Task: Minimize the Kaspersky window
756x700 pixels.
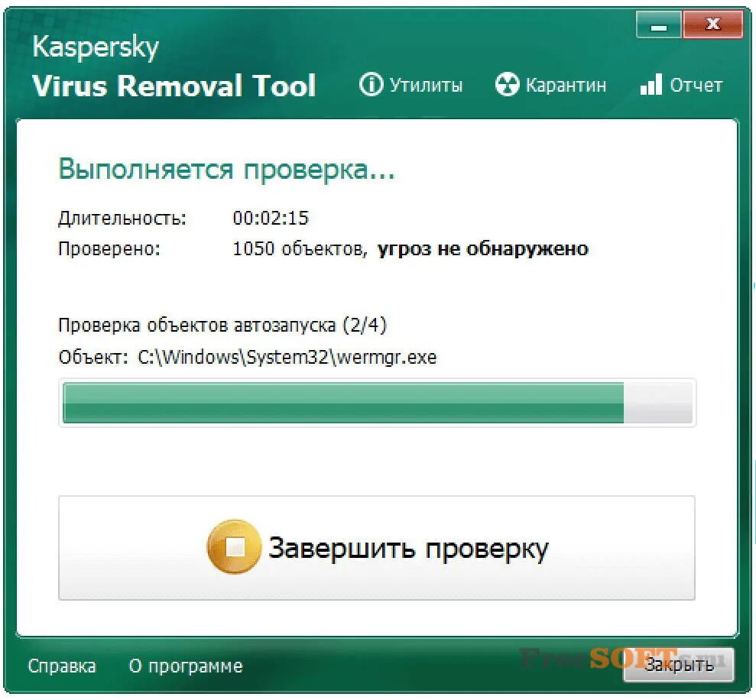Action: [x=659, y=24]
